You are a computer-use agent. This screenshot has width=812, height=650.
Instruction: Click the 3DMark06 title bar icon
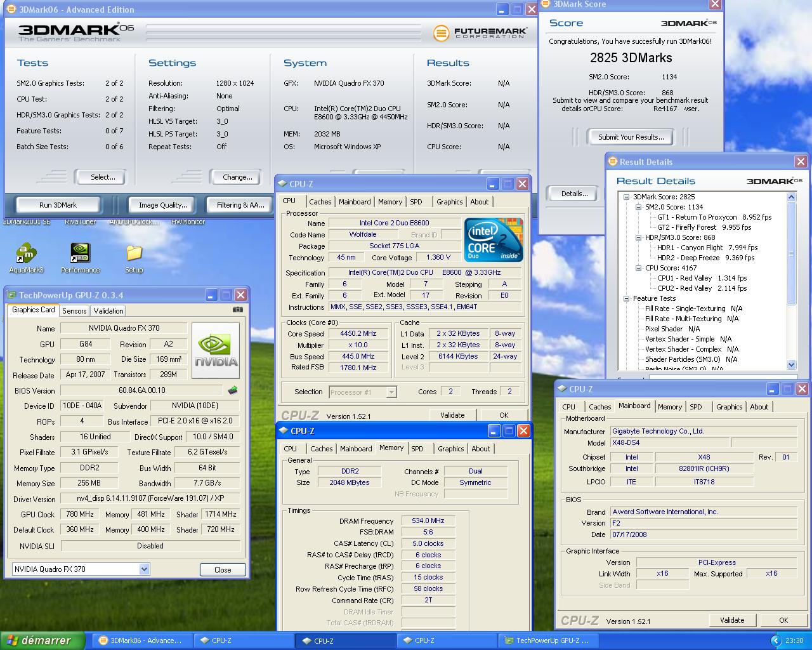tap(11, 10)
